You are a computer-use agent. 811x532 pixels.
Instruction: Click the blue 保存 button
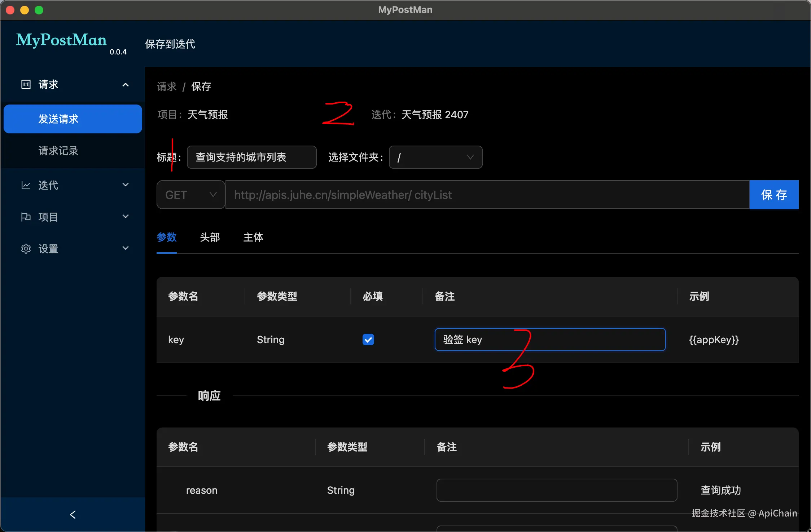(773, 195)
